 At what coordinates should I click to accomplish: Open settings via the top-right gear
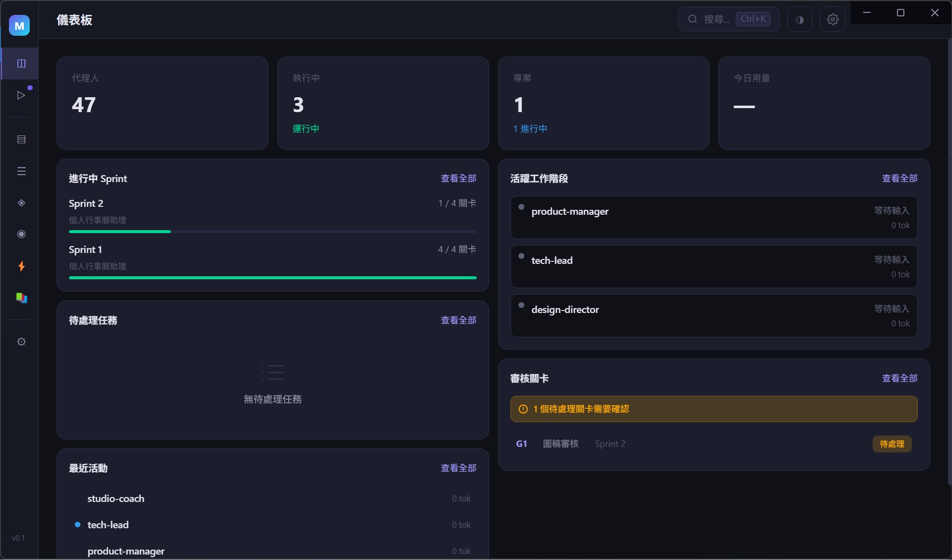832,19
